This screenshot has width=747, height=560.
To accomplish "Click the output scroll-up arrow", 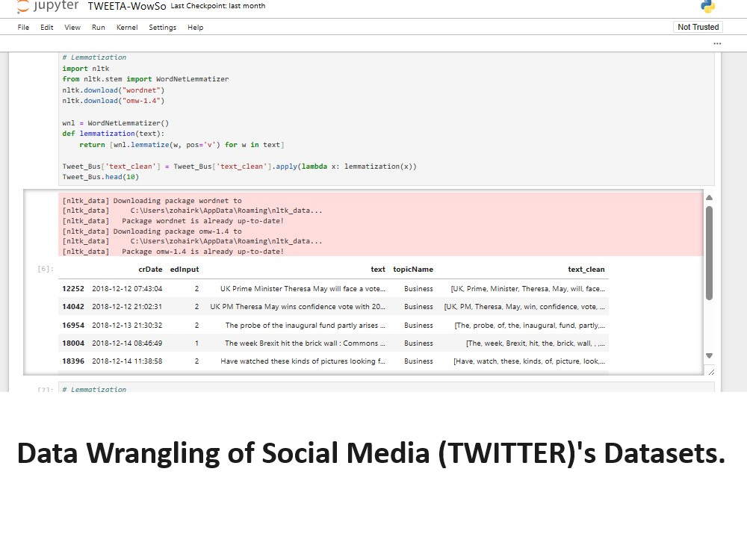I will pos(709,196).
